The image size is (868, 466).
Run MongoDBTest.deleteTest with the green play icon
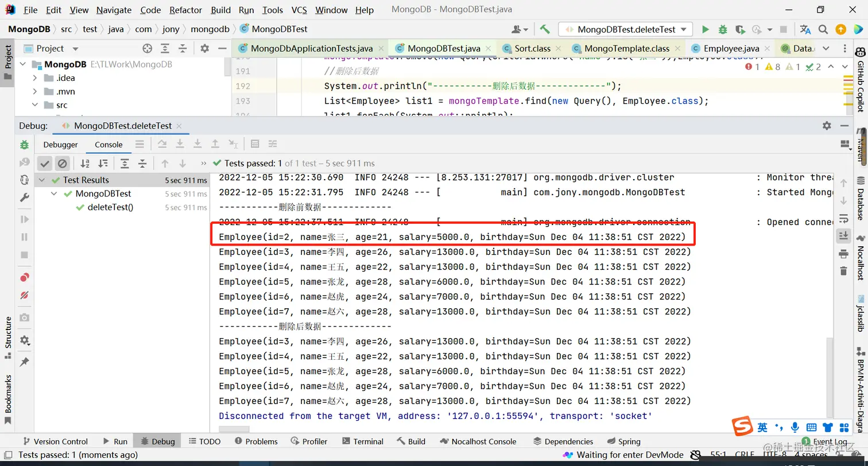click(706, 29)
